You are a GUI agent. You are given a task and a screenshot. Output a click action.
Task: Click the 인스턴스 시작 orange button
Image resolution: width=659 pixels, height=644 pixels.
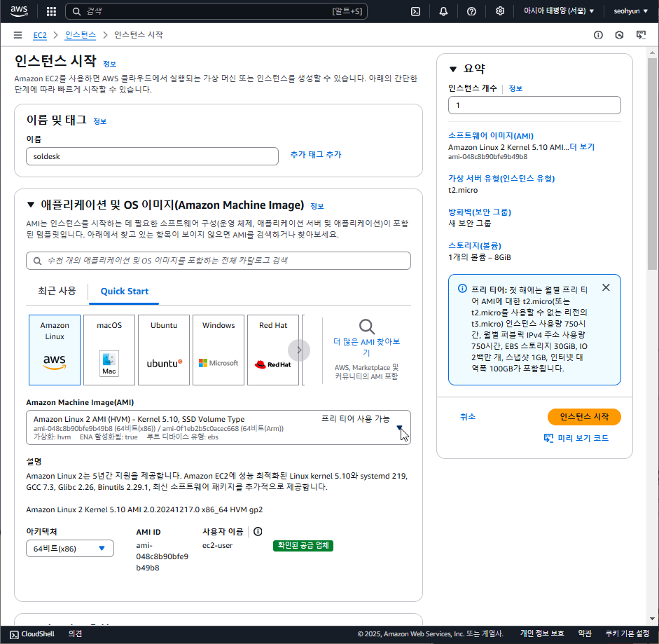584,417
